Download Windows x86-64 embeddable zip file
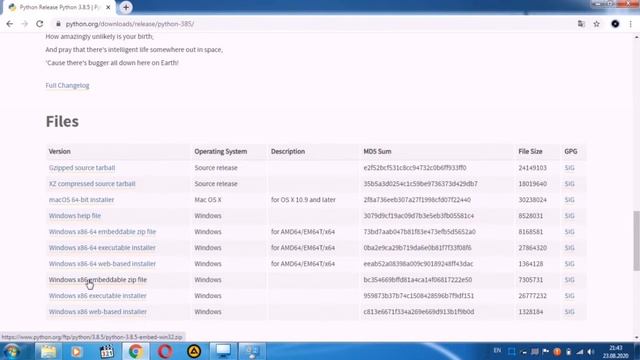Viewport: 640px width, 360px height. tap(102, 231)
